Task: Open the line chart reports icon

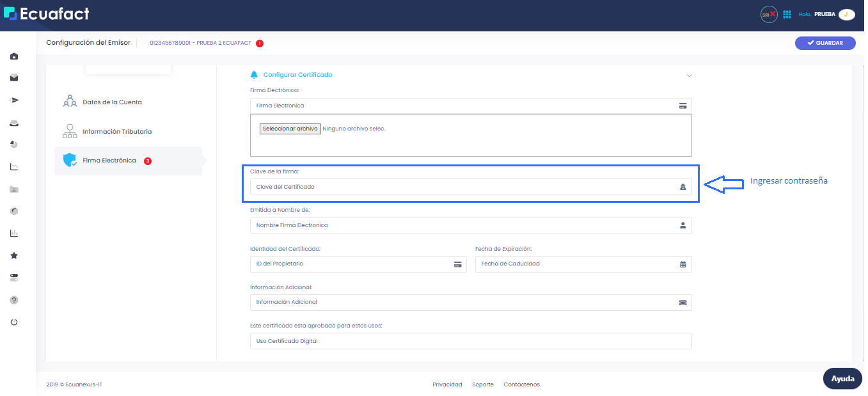Action: pyautogui.click(x=14, y=166)
